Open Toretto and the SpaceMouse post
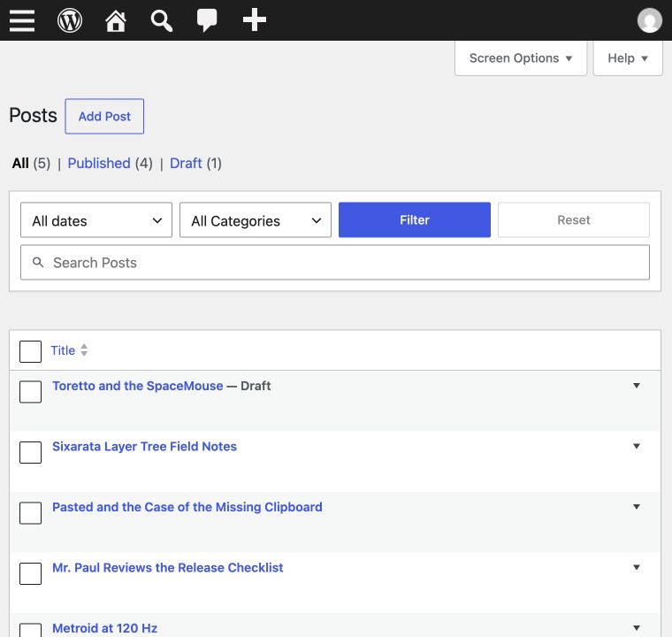 (138, 386)
